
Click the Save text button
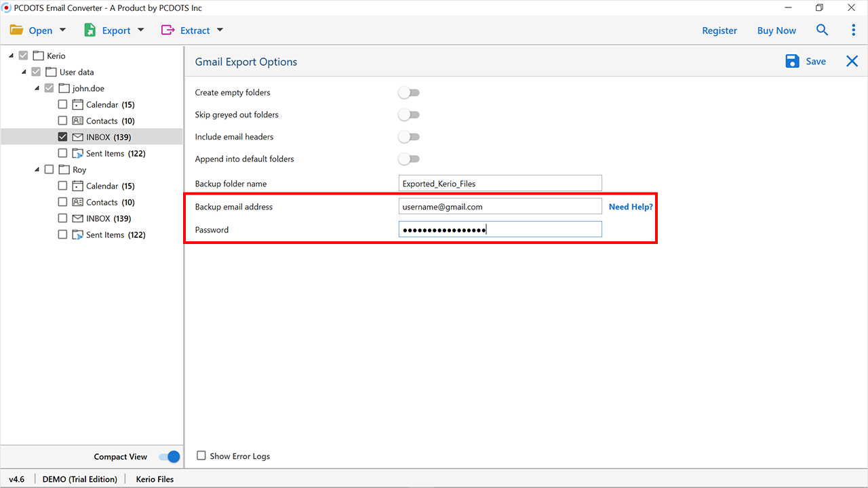(x=816, y=62)
